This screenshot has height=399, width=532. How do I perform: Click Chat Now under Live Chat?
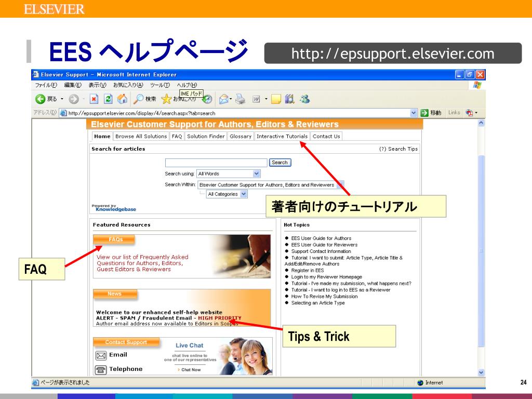[189, 369]
